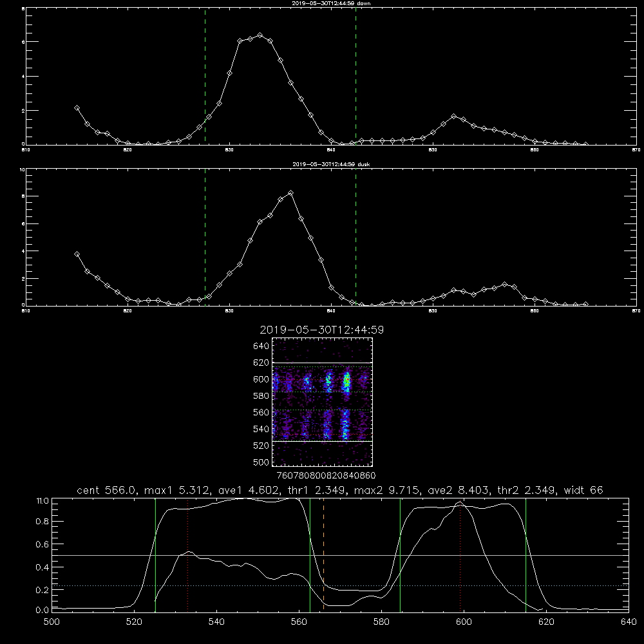Click the 'max2 9.715' value
The width and height of the screenshot is (644, 644).
point(386,490)
